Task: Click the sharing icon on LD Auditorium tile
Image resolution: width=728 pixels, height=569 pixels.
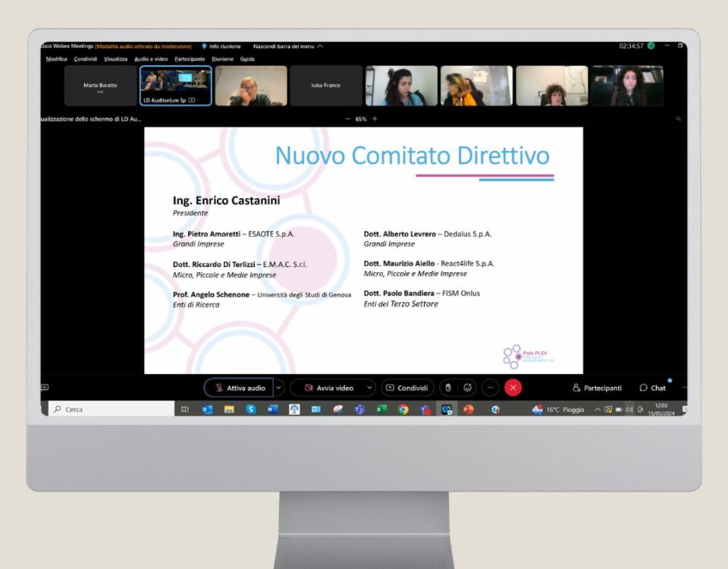Action: tap(192, 100)
